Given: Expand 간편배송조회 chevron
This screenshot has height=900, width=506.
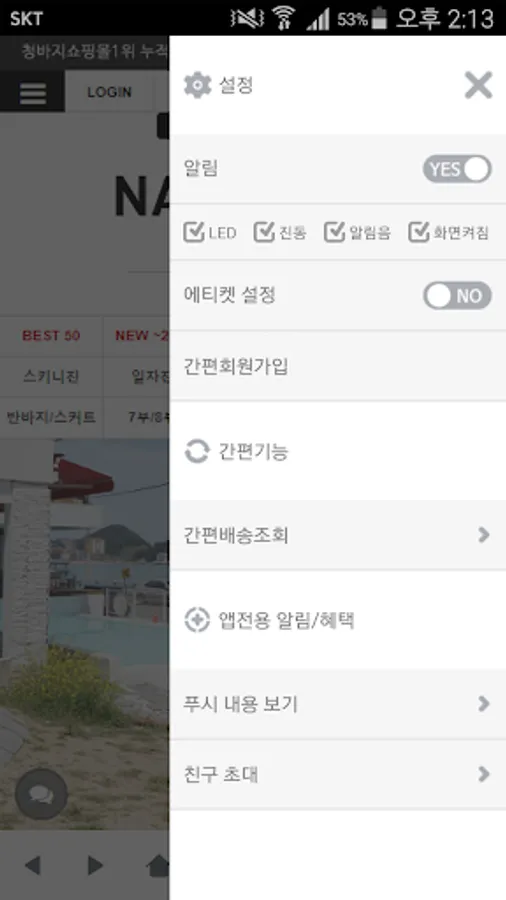Looking at the screenshot, I should coord(484,535).
